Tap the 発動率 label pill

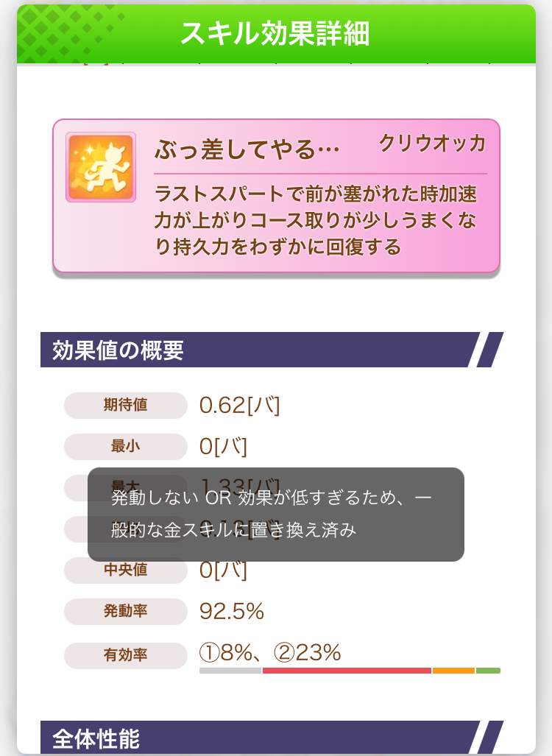[126, 612]
